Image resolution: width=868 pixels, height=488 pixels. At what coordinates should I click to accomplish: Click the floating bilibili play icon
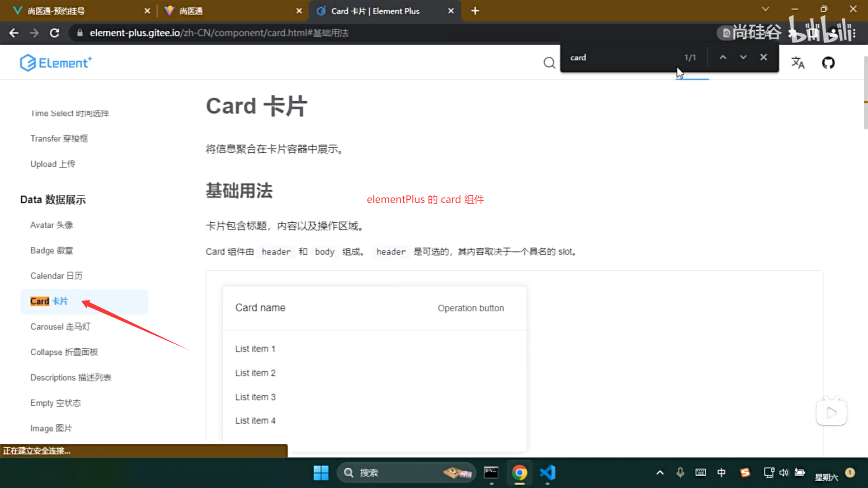coord(831,412)
